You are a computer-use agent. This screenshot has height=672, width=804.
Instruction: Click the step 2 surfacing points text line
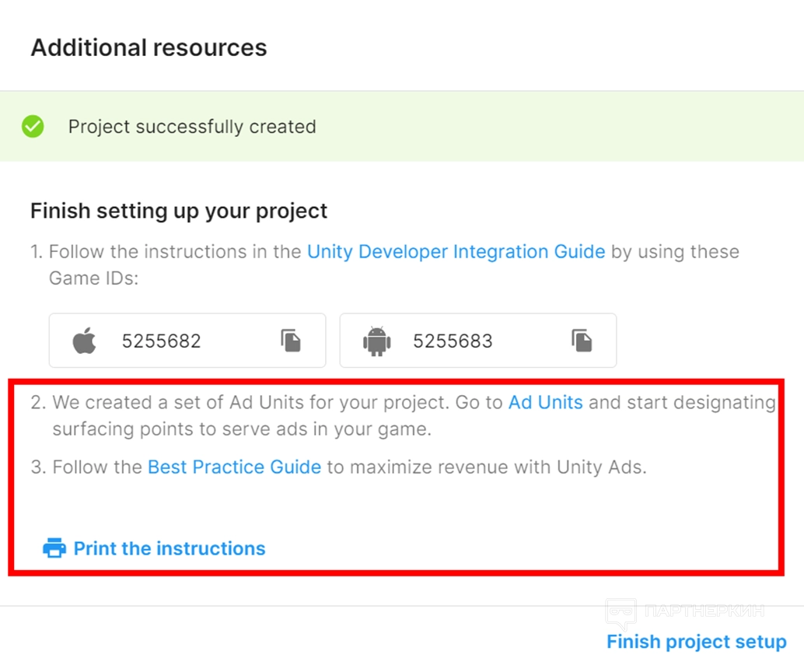point(241,429)
